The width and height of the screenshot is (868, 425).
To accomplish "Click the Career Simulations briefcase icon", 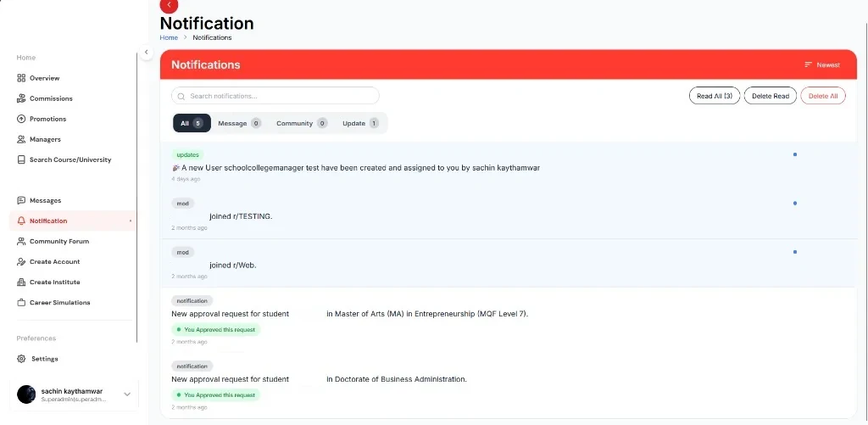I will (x=21, y=303).
